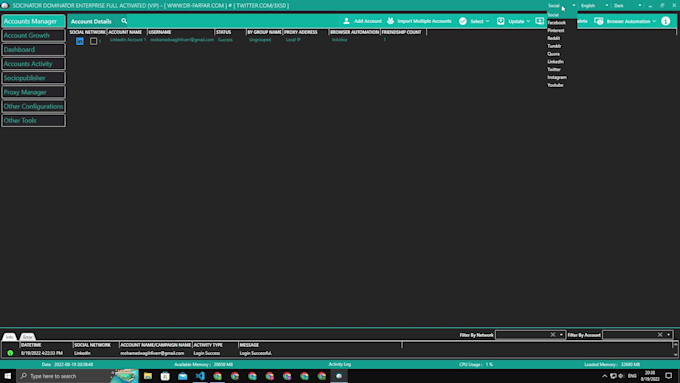Open the round info icon in the toolbar
680x383 pixels.
[666, 21]
